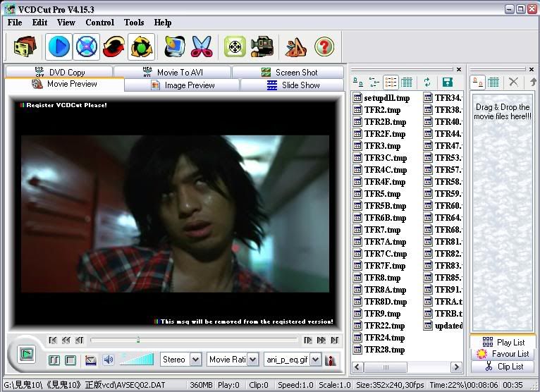The height and width of the screenshot is (392, 540).
Task: Open the Play List tab
Action: (503, 342)
